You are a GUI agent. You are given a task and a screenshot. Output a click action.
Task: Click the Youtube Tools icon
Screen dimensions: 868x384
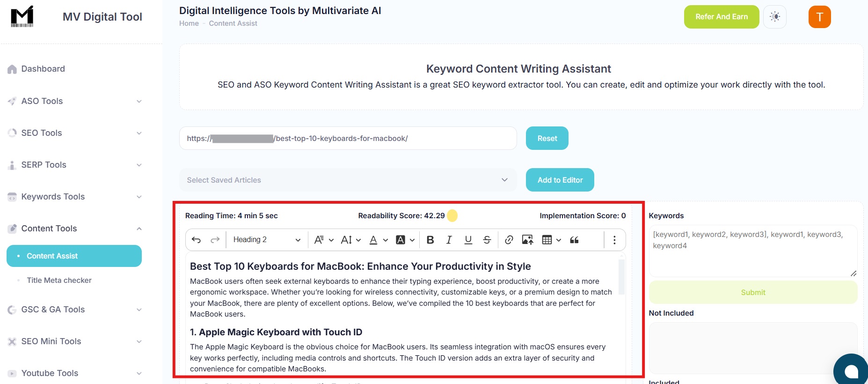[12, 373]
